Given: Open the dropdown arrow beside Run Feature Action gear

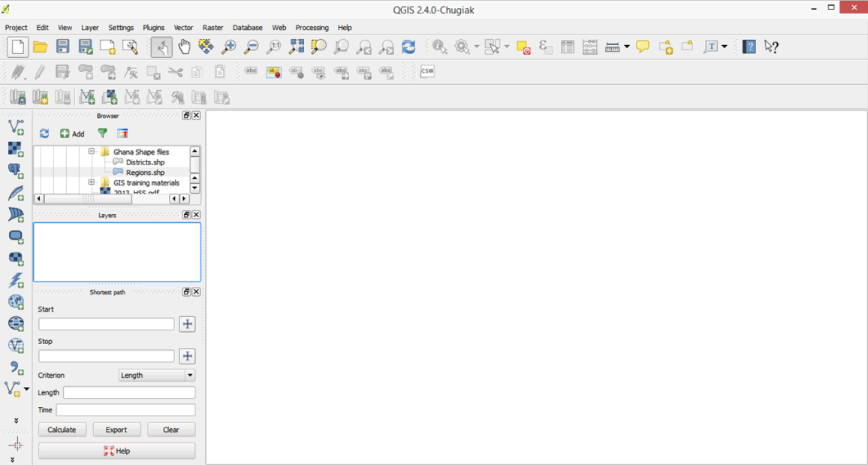Looking at the screenshot, I should [x=477, y=47].
